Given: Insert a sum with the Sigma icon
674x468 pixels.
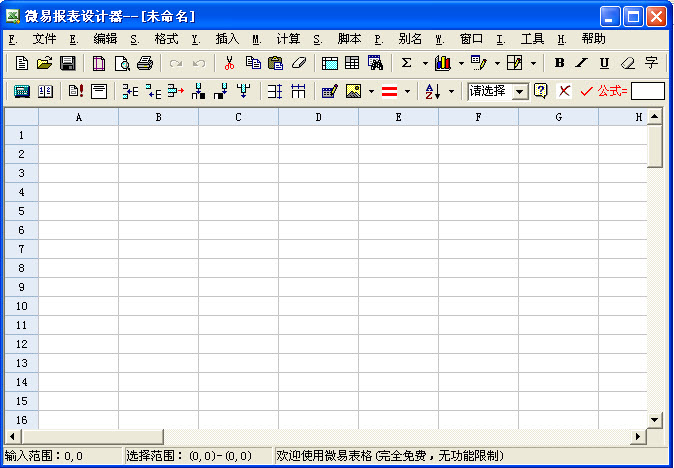Looking at the screenshot, I should [x=406, y=63].
